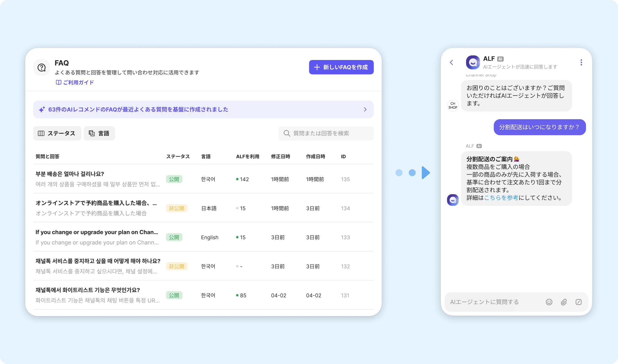Click the 公開 badge on FAQ ID 131

coord(174,296)
